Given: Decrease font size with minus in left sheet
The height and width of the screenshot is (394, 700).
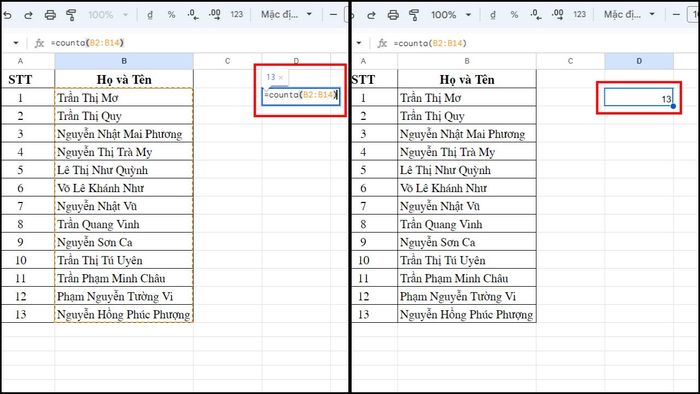Looking at the screenshot, I should (333, 15).
